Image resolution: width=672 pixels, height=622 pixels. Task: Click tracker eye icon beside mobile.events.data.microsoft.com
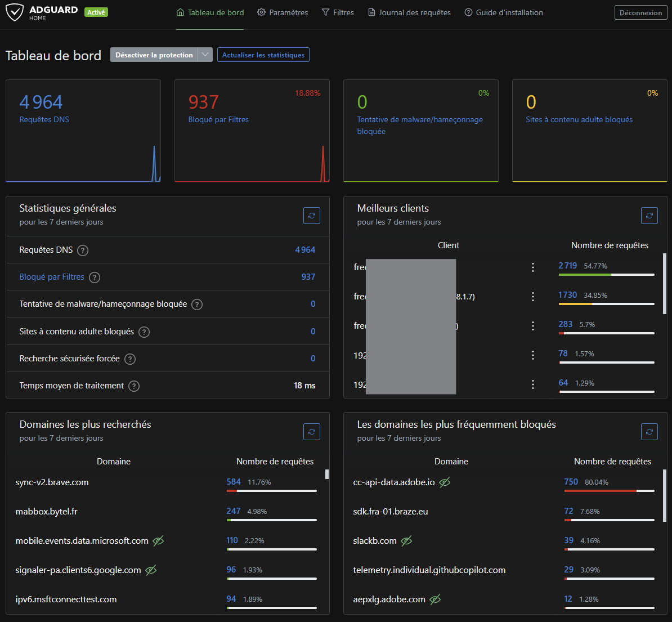pos(158,541)
